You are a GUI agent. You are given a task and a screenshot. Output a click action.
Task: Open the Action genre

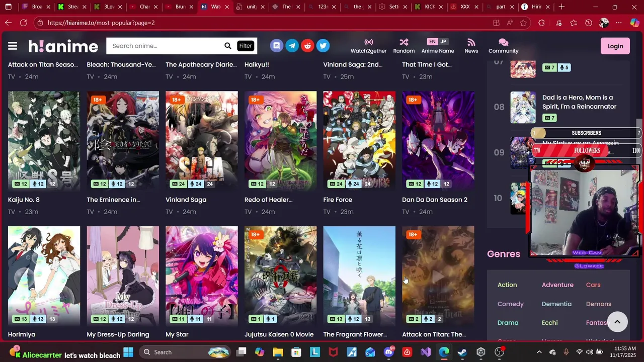pos(507,285)
